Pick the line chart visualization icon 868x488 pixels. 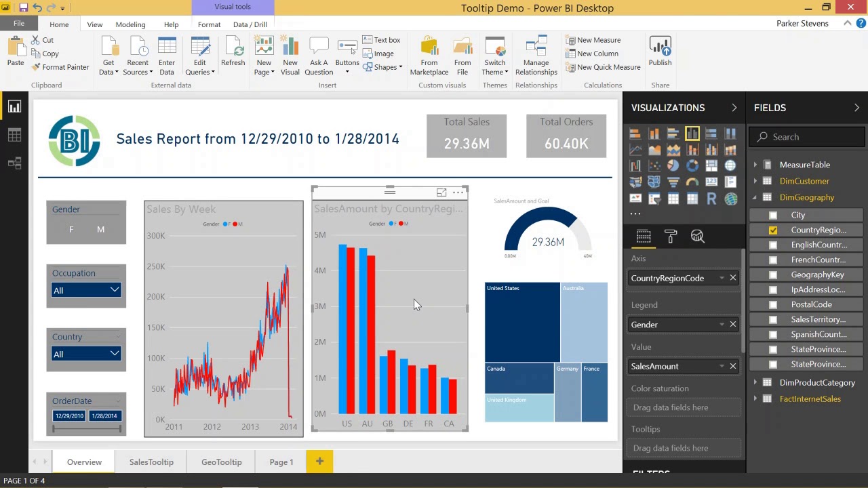click(x=635, y=149)
